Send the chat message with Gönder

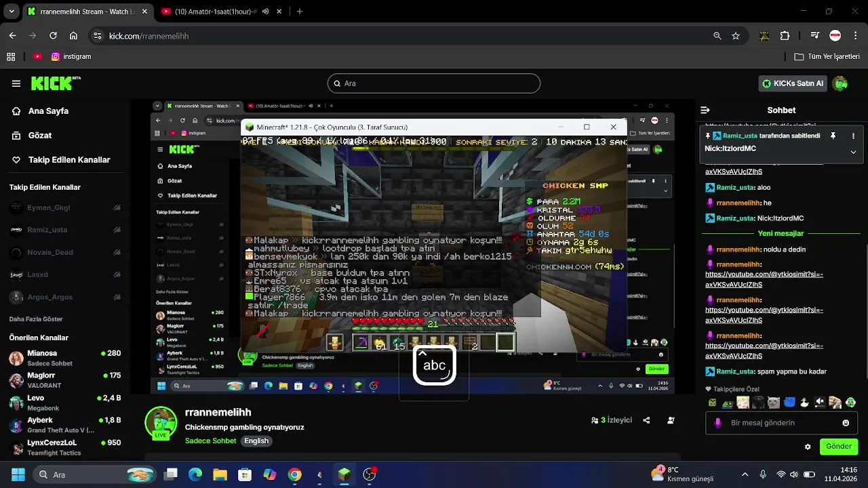click(x=839, y=447)
